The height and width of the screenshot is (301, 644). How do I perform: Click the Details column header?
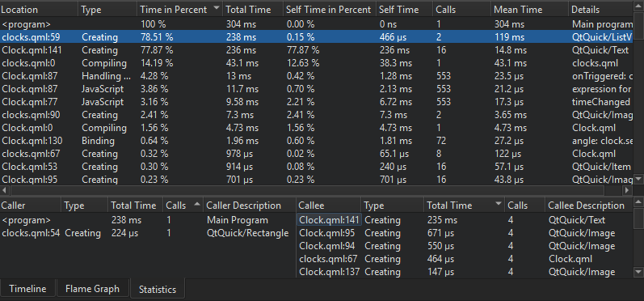(601, 10)
